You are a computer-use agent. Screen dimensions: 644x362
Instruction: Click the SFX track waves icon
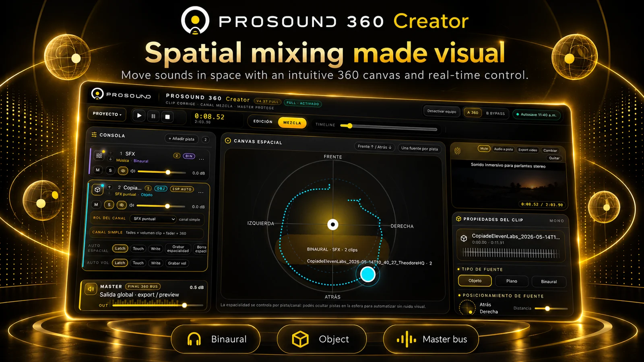point(99,155)
